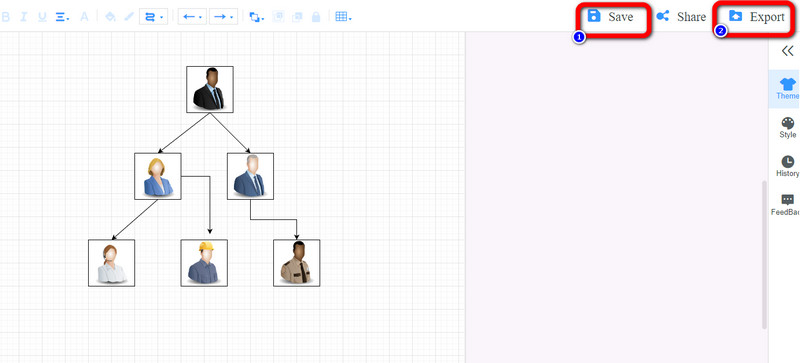Open the Style panel tab
This screenshot has height=363, width=800.
click(x=787, y=128)
